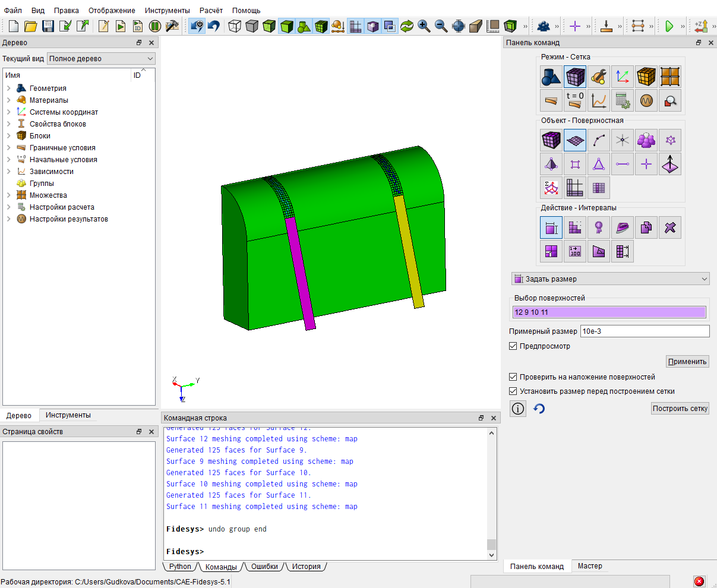
Task: Select the Группы tree item
Action: [x=42, y=184]
